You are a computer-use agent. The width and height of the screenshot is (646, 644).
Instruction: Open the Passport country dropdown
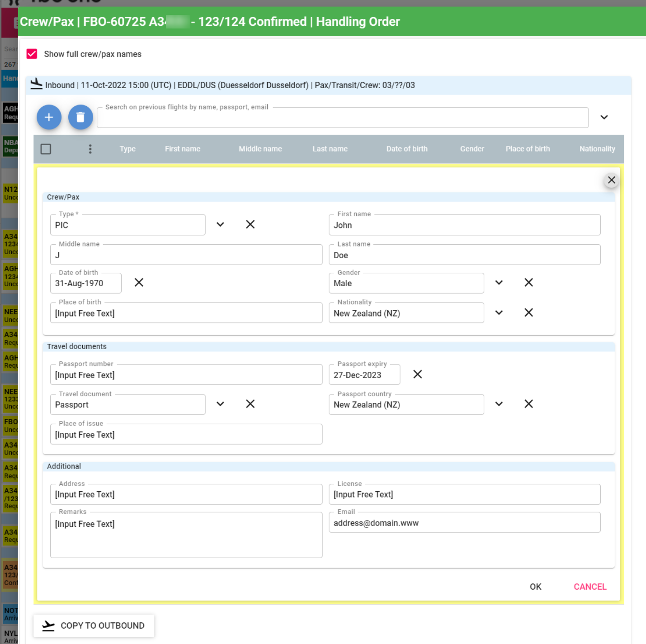click(x=499, y=404)
